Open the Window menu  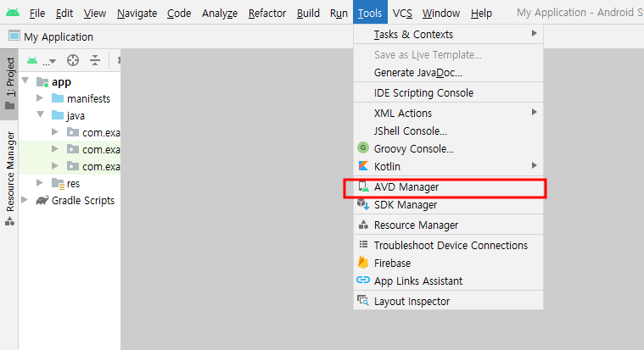click(x=441, y=14)
